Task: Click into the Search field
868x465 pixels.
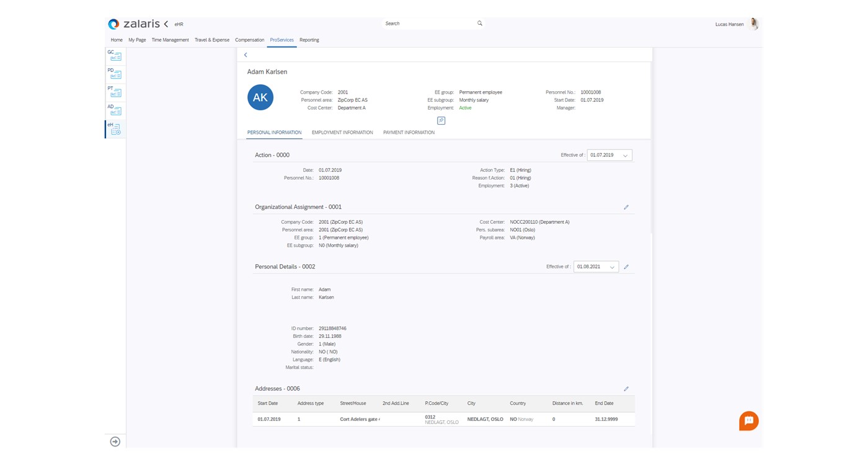Action: coord(428,24)
